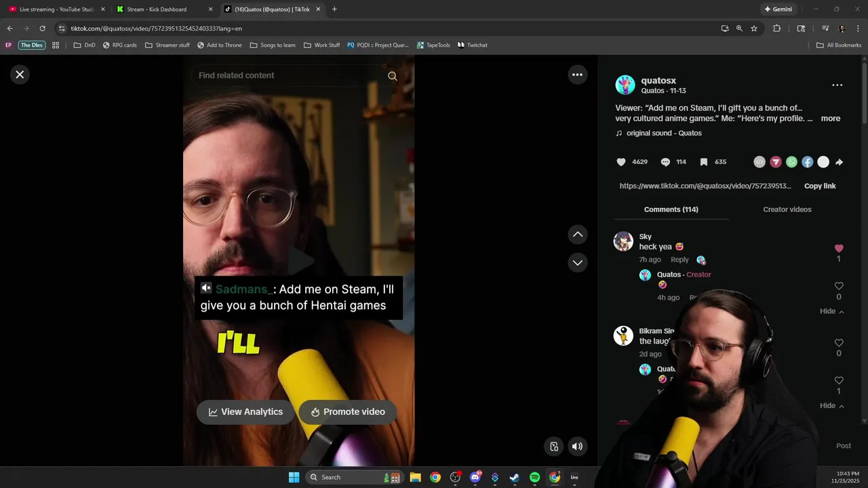Go to the next video with down arrow
Viewport: 868px width, 488px height.
[x=577, y=262]
